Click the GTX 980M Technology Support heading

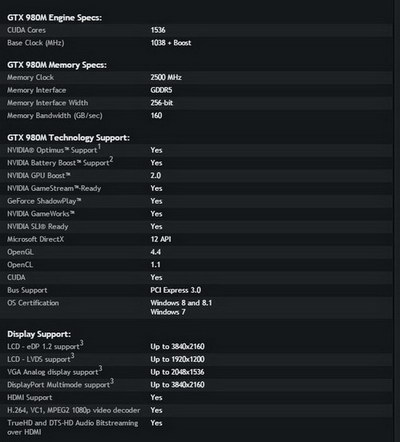coord(69,138)
